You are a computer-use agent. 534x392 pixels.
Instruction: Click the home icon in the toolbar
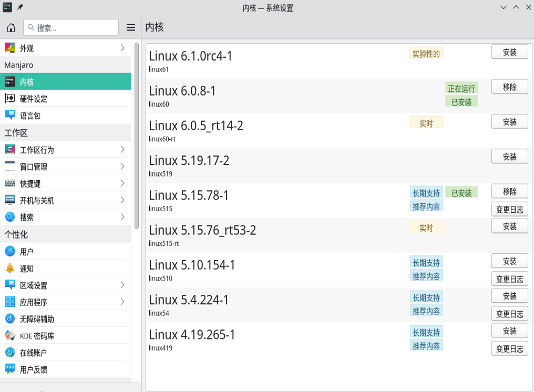[11, 28]
